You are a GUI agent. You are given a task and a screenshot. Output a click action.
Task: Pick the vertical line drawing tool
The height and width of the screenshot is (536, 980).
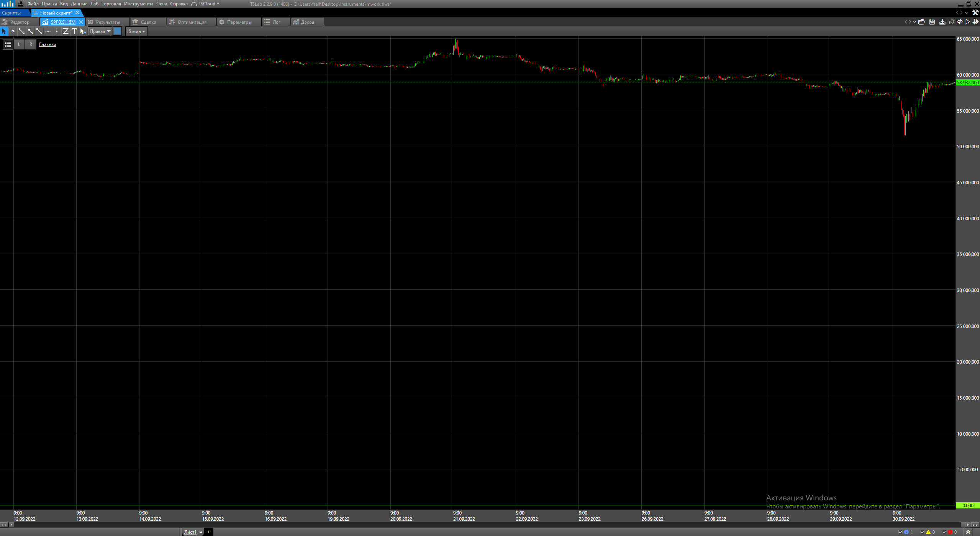[57, 31]
